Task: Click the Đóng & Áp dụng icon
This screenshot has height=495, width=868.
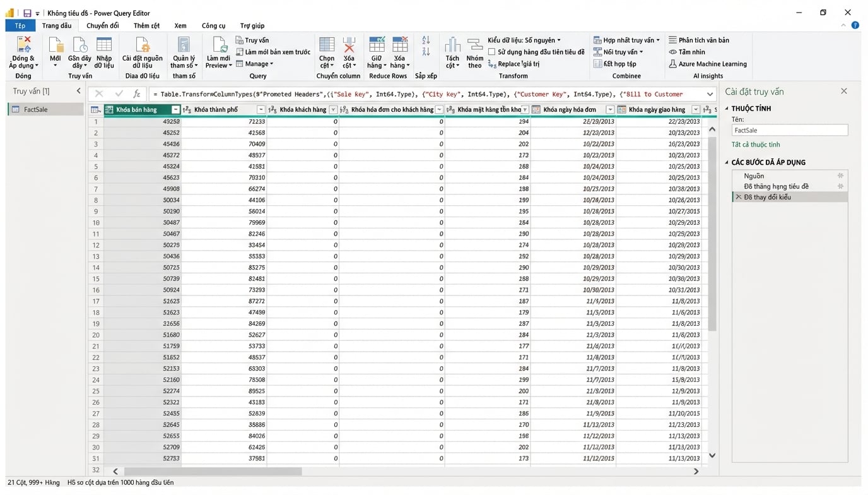Action: tap(23, 45)
